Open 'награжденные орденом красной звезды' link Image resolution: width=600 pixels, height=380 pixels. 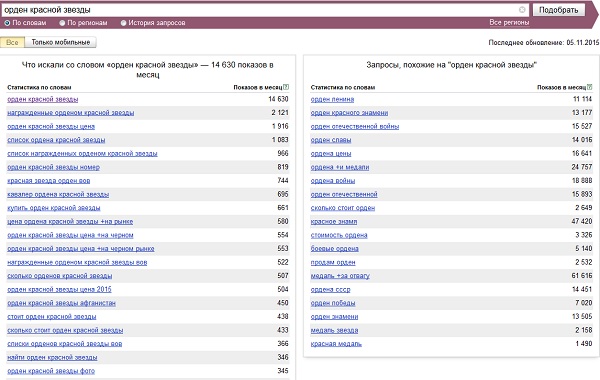click(x=71, y=113)
